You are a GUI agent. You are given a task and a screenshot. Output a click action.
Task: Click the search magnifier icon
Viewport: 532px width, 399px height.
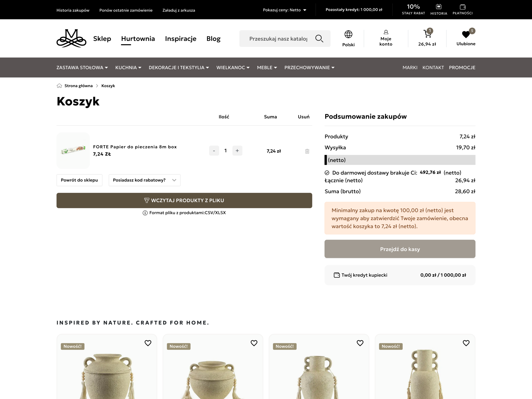coord(319,38)
